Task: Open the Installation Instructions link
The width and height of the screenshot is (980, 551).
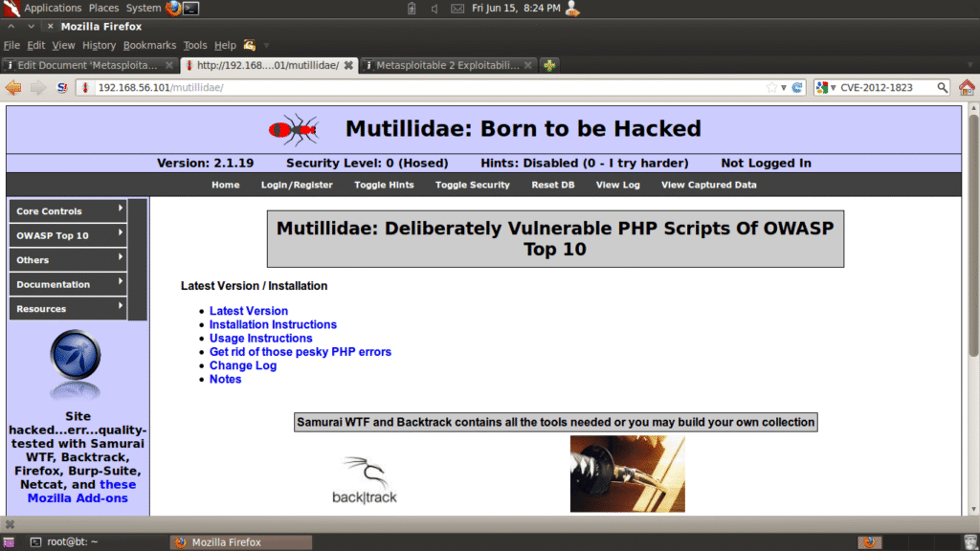Action: [x=273, y=324]
